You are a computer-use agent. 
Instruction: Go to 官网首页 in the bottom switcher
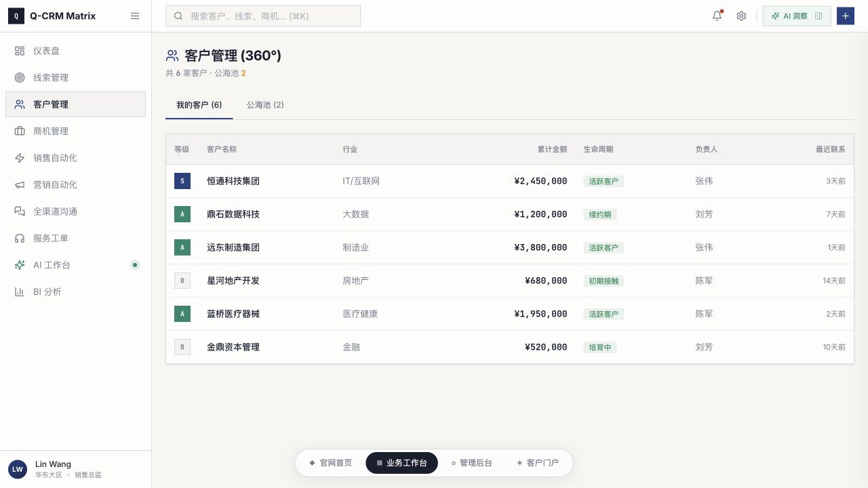point(330,463)
